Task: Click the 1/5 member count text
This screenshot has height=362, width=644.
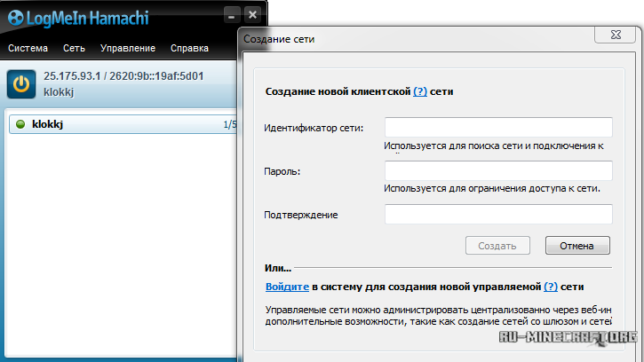Action: 230,124
